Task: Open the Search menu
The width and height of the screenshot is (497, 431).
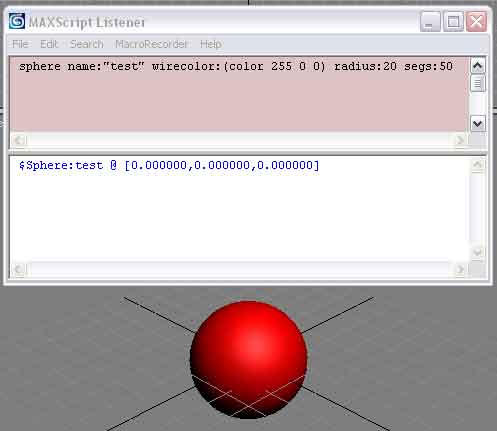Action: pyautogui.click(x=87, y=44)
